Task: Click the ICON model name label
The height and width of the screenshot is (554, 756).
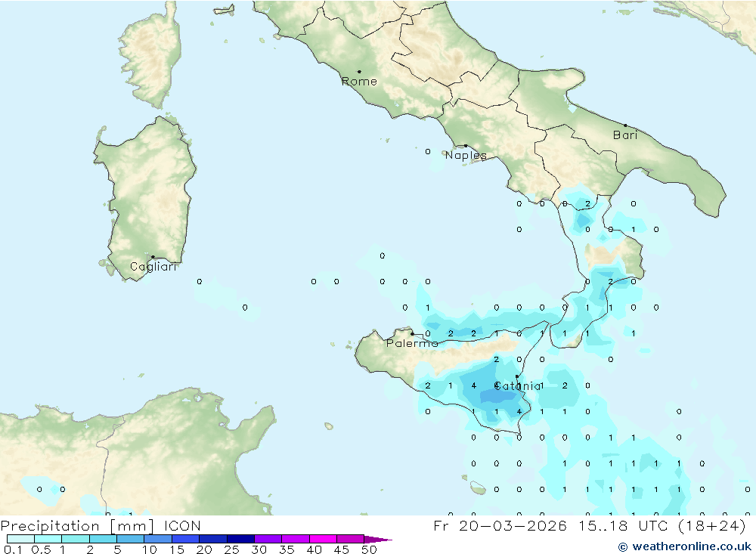Action: [182, 526]
